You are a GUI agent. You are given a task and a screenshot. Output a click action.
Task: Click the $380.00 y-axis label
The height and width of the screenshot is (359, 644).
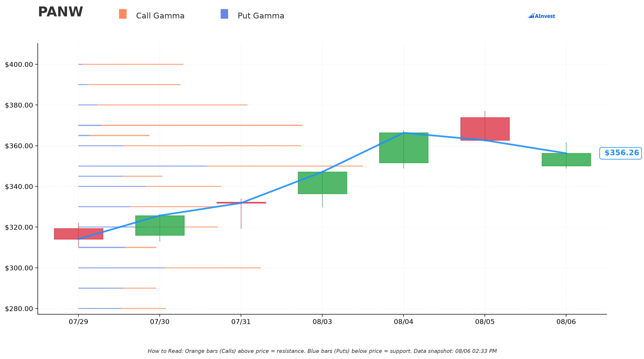pos(19,105)
